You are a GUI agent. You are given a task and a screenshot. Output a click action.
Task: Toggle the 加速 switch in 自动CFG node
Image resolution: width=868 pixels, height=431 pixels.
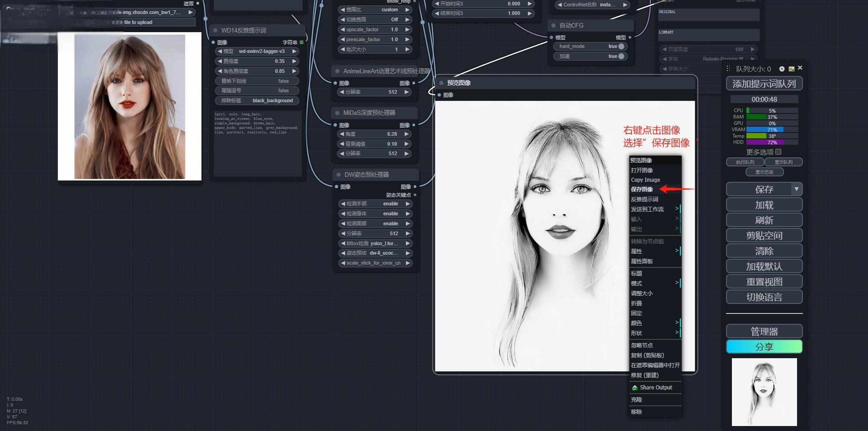point(621,56)
